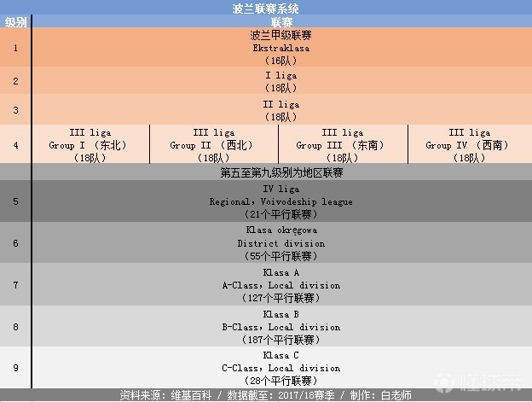
Task: Select the 联赛 column header
Action: pyautogui.click(x=280, y=21)
